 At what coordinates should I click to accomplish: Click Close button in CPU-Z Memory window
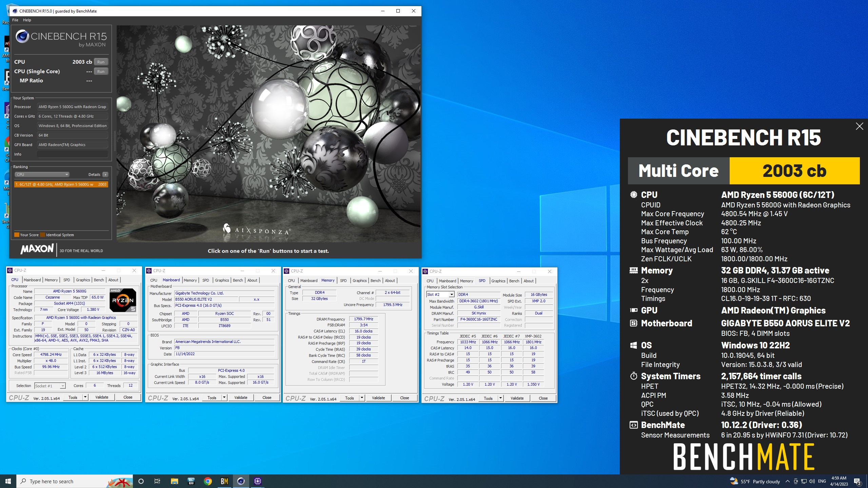point(405,398)
